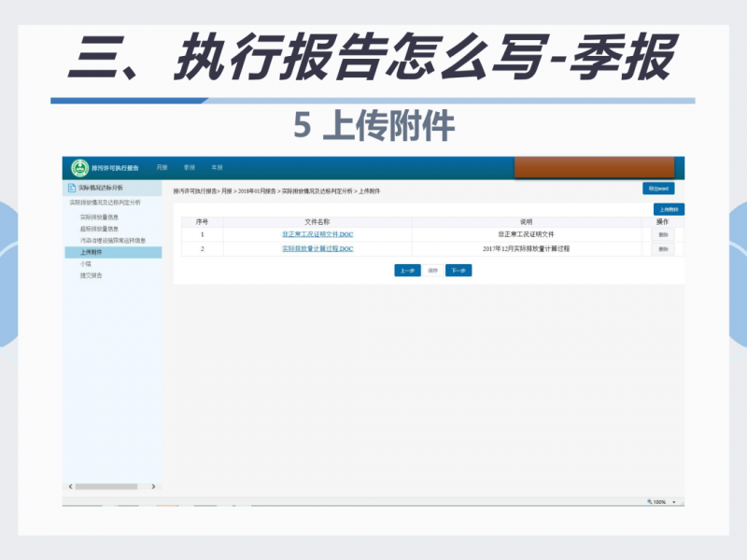Viewport: 747px width, 560px height.
Task: Click the blue 上传附件 upload button
Action: 669,209
